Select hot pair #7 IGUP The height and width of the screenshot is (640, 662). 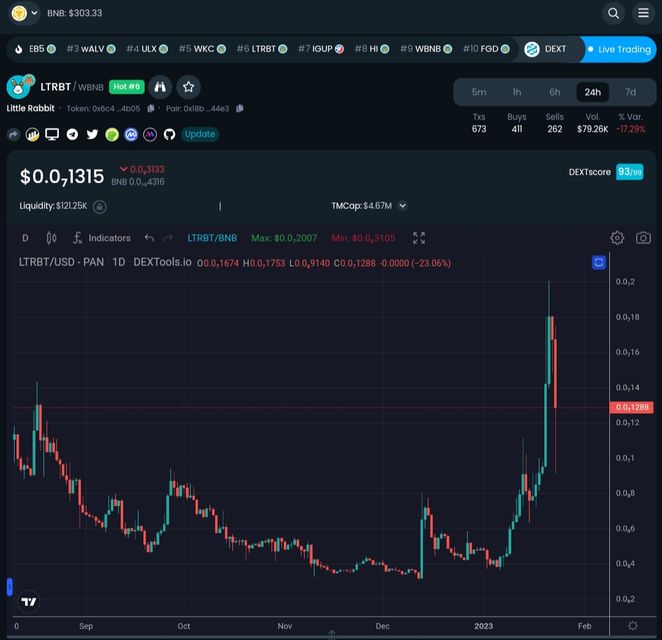pyautogui.click(x=321, y=49)
